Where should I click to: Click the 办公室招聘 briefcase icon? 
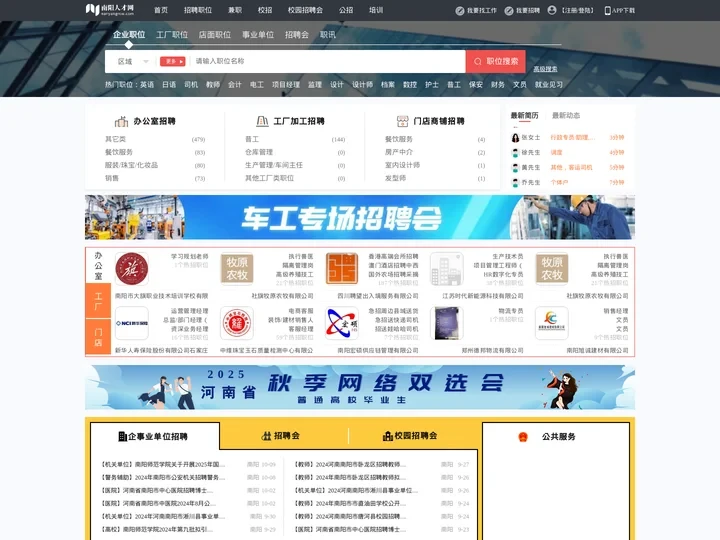click(x=121, y=121)
